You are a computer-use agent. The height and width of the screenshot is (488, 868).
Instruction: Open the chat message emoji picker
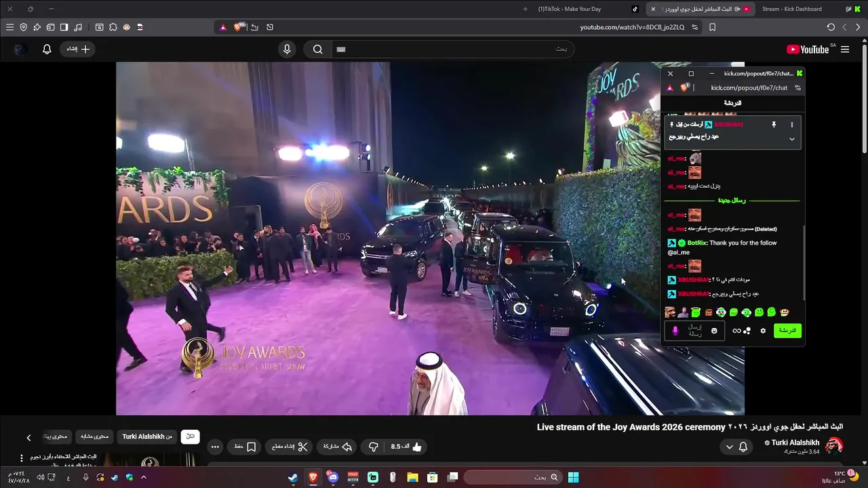tap(714, 331)
